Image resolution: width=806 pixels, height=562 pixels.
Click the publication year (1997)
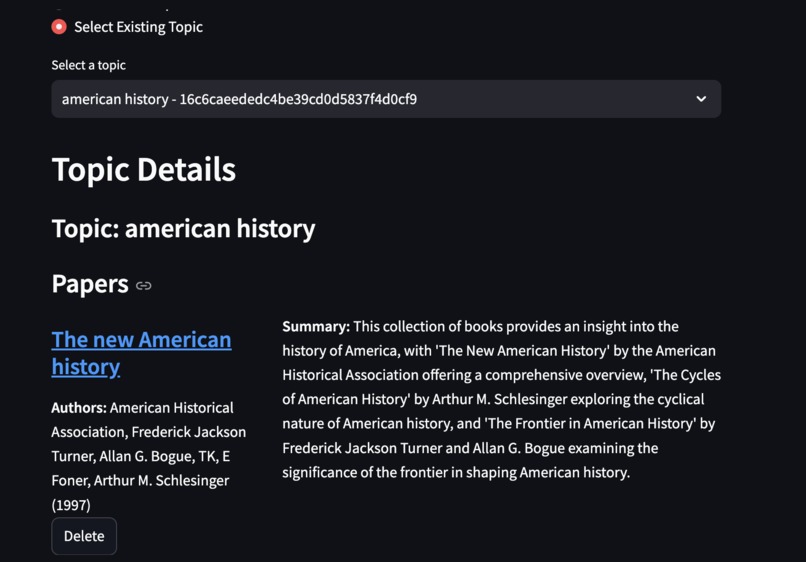pyautogui.click(x=71, y=505)
